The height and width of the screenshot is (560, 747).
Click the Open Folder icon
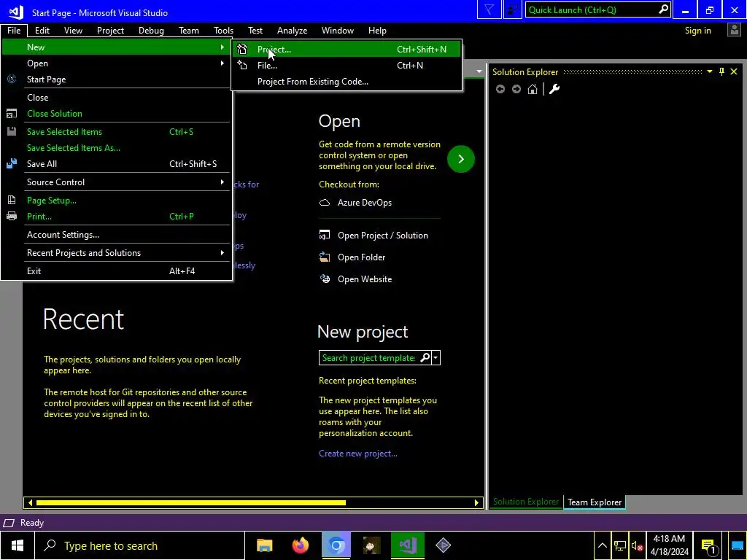325,257
